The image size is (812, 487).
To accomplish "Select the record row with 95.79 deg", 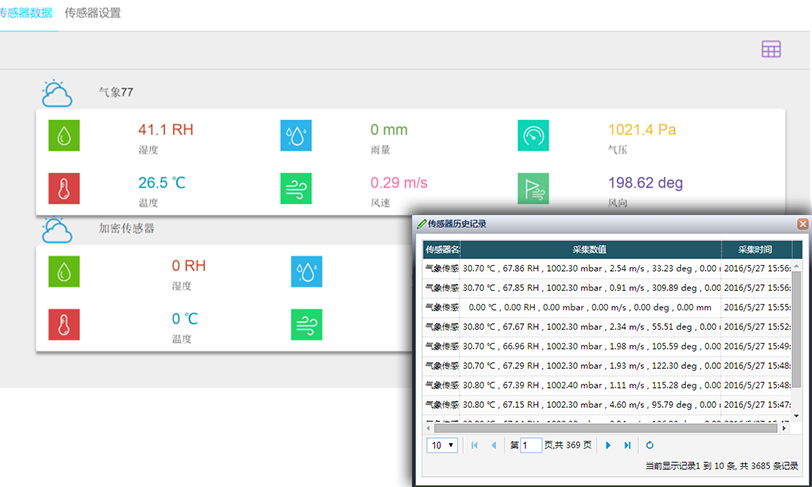I will pos(607,405).
